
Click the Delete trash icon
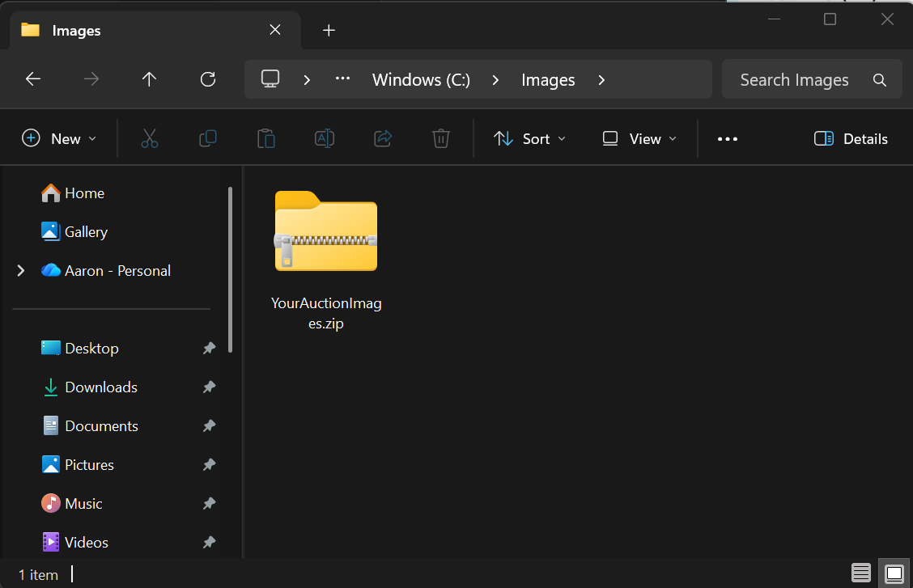click(441, 138)
